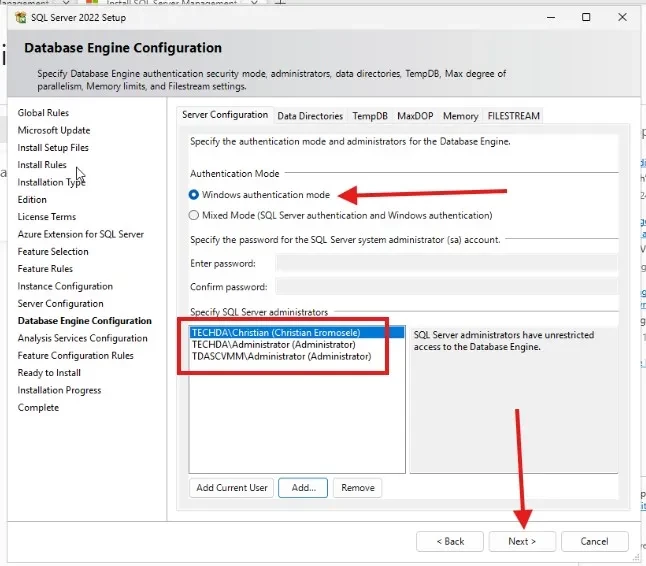Viewport: 646px width, 566px height.
Task: Click Analysis Services Configuration step
Action: [82, 338]
